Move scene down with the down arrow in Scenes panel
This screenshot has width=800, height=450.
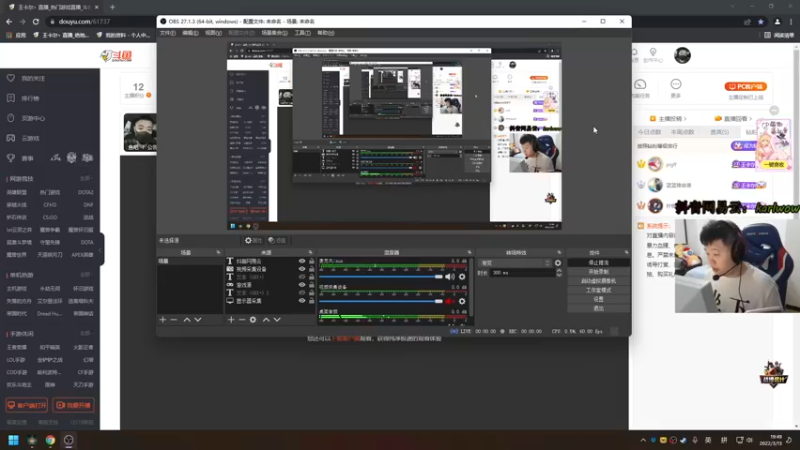click(198, 319)
